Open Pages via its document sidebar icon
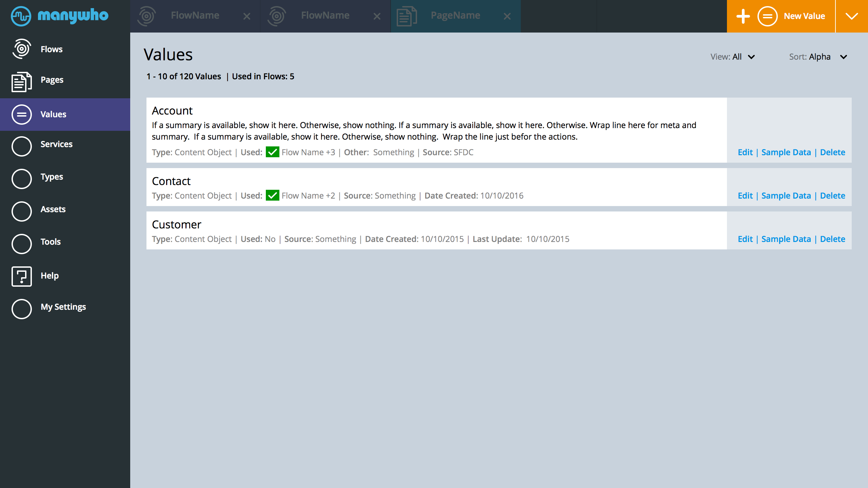Screen dimensions: 868x488 [22, 82]
